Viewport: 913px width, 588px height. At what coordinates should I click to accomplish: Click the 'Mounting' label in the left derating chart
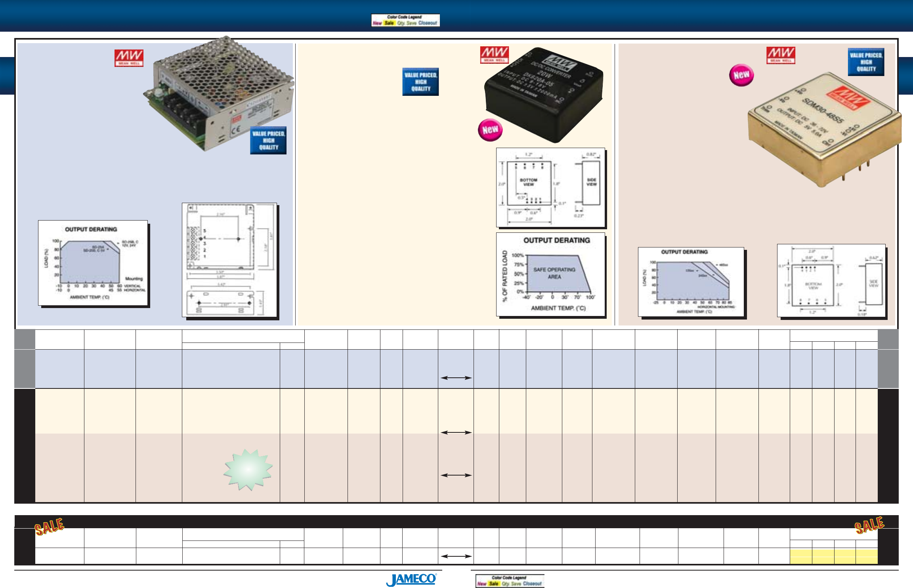[x=134, y=279]
